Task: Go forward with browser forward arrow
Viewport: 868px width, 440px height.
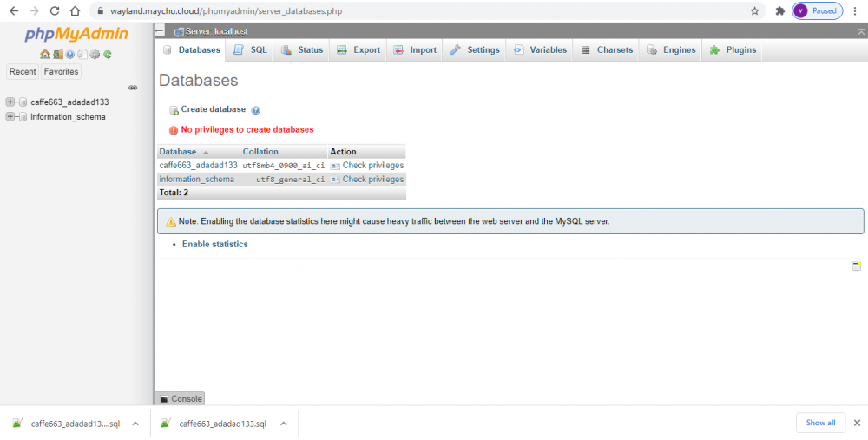Action: click(x=35, y=11)
